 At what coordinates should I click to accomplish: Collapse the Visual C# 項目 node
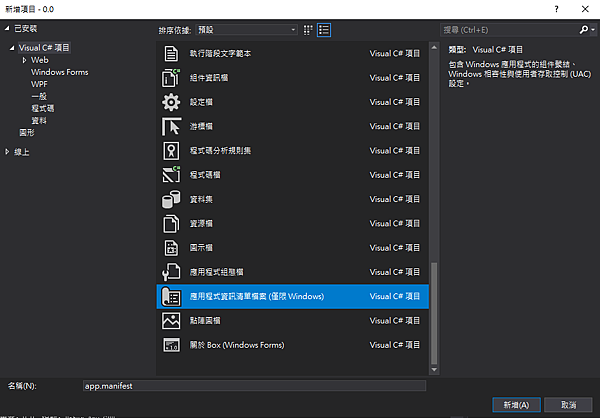pyautogui.click(x=12, y=48)
